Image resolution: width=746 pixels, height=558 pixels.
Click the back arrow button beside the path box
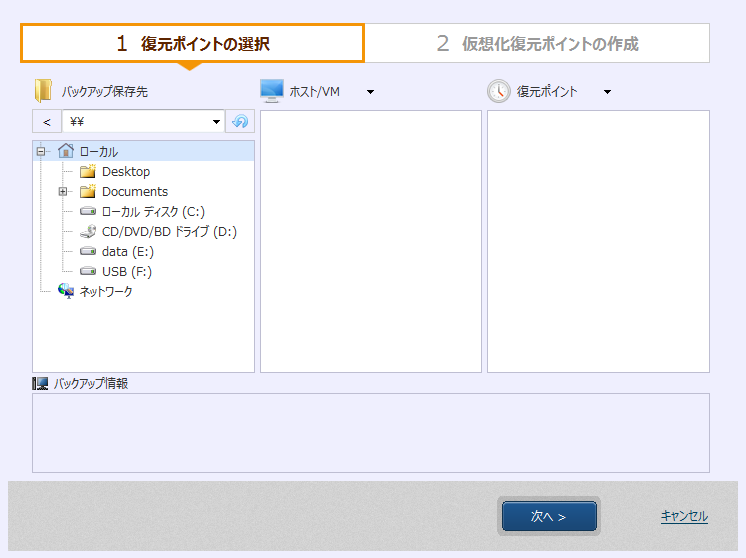pos(46,122)
